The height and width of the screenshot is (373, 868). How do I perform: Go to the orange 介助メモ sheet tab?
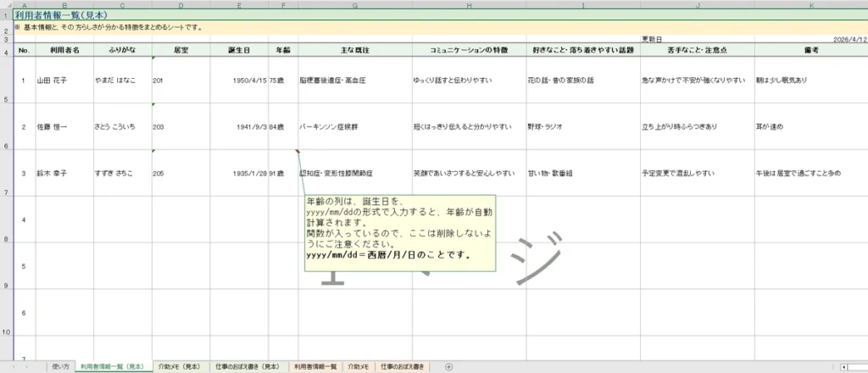point(359,366)
